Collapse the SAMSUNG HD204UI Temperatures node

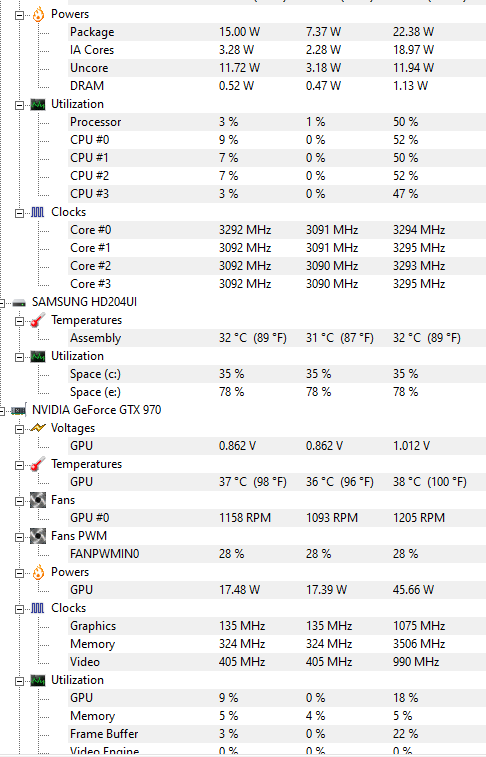coord(19,321)
